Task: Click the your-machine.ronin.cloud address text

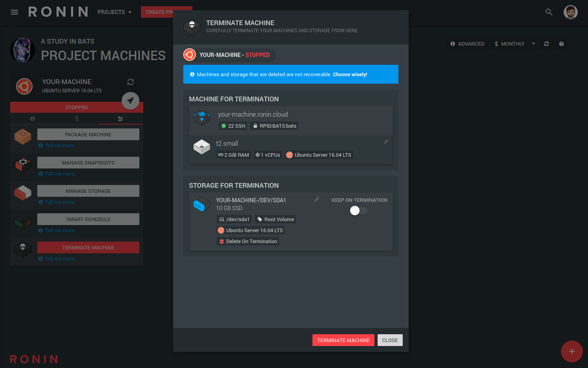Action: [253, 114]
